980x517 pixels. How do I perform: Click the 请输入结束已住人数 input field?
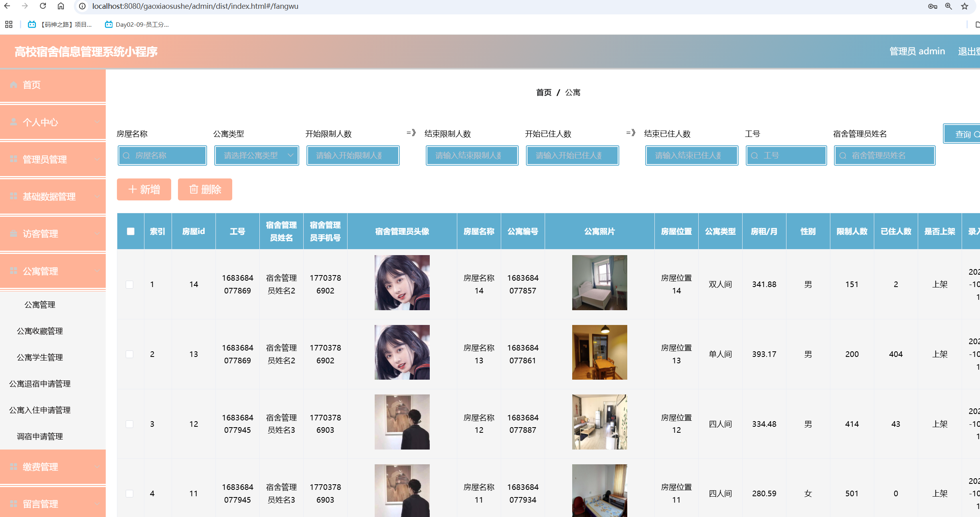(x=692, y=156)
